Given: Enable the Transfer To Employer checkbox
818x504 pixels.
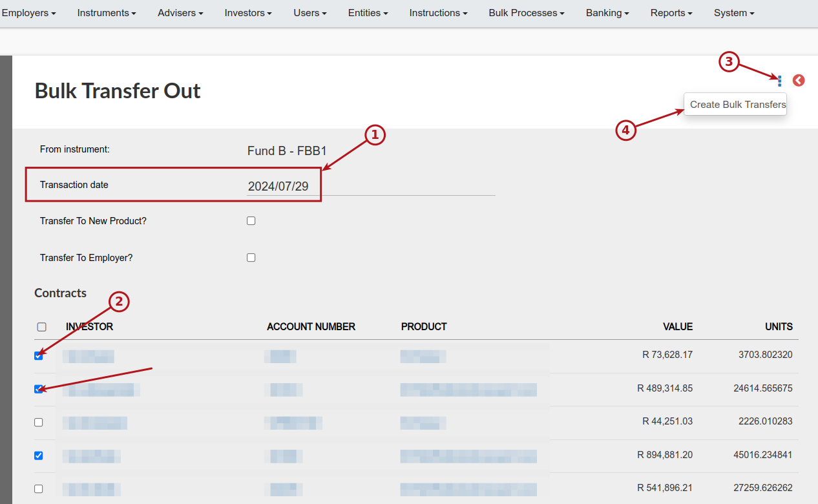Looking at the screenshot, I should 251,258.
